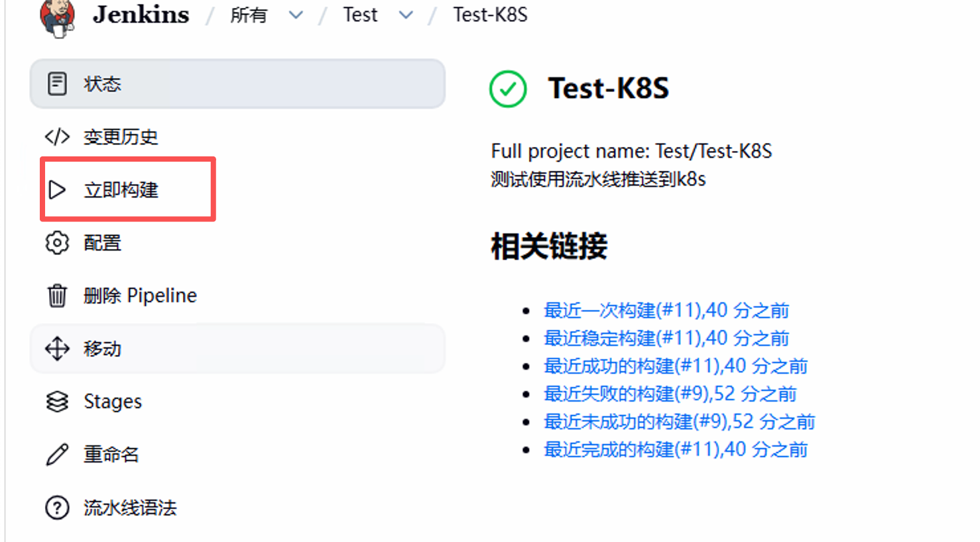This screenshot has height=542, width=980.
Task: Expand the Test breadcrumb dropdown chevron
Action: click(x=406, y=15)
